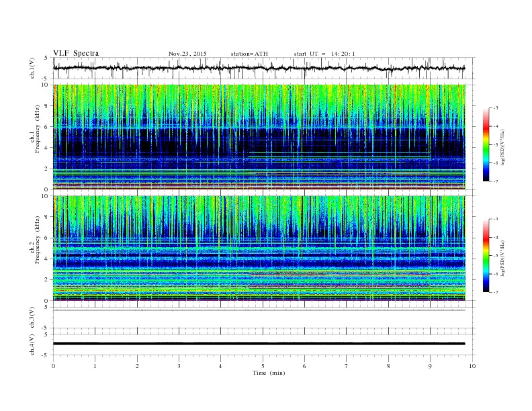Click the "4" kHz tick on ch.1 frequency axis

tap(46, 148)
